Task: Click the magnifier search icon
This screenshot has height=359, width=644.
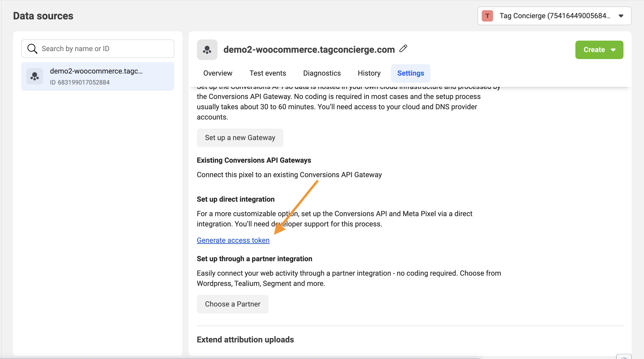Action: click(32, 49)
